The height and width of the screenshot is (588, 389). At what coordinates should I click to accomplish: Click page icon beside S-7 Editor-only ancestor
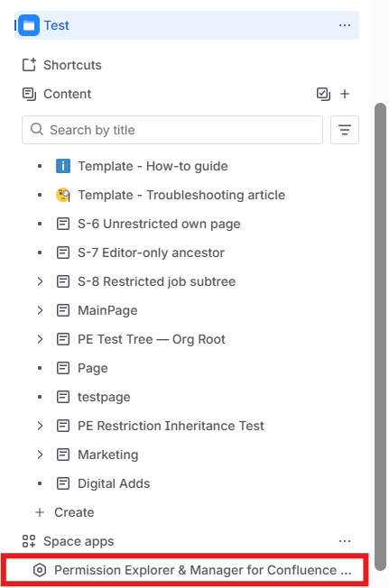[x=63, y=253]
